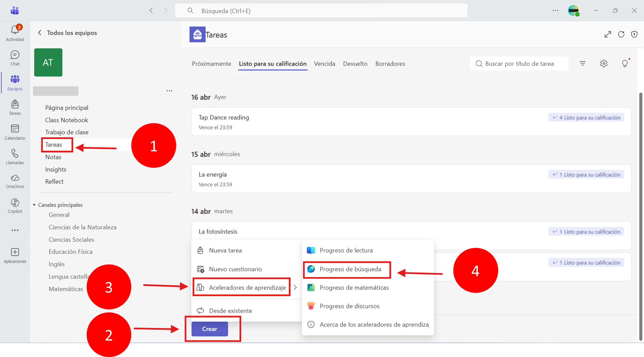644x357 pixels.
Task: Open Chat in the left rail
Action: pos(15,58)
